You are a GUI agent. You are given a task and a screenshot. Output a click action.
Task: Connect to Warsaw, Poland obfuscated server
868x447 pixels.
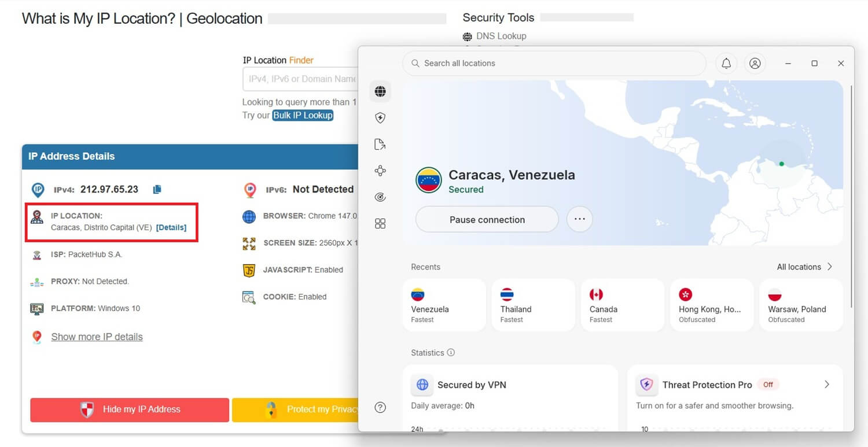coord(800,305)
